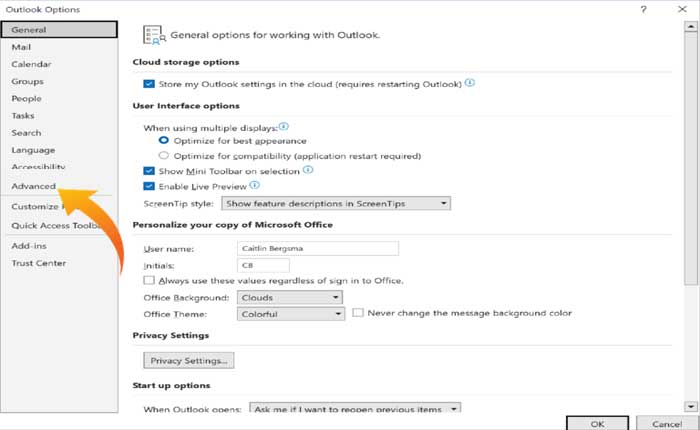Open the Advanced options category
700x430 pixels.
[34, 186]
